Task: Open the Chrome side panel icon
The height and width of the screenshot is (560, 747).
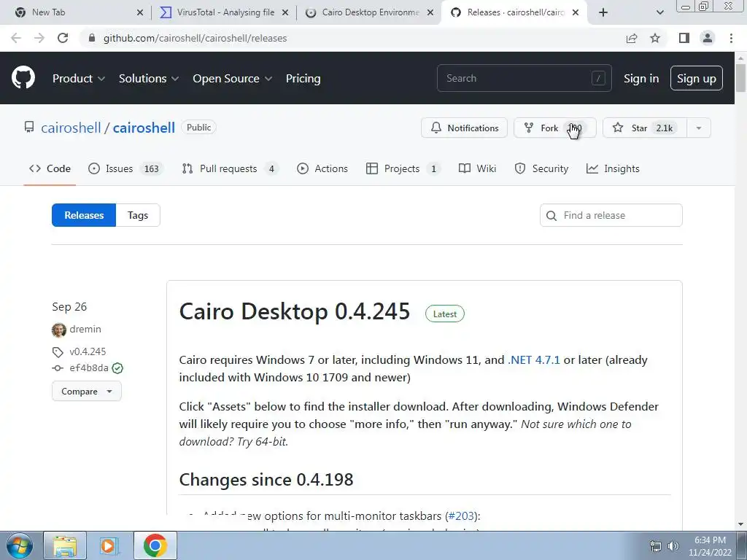Action: (684, 38)
